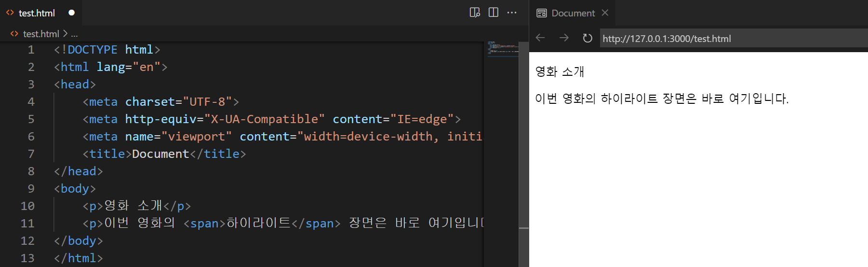Click the opening body tag
The width and height of the screenshot is (868, 267).
coord(75,189)
